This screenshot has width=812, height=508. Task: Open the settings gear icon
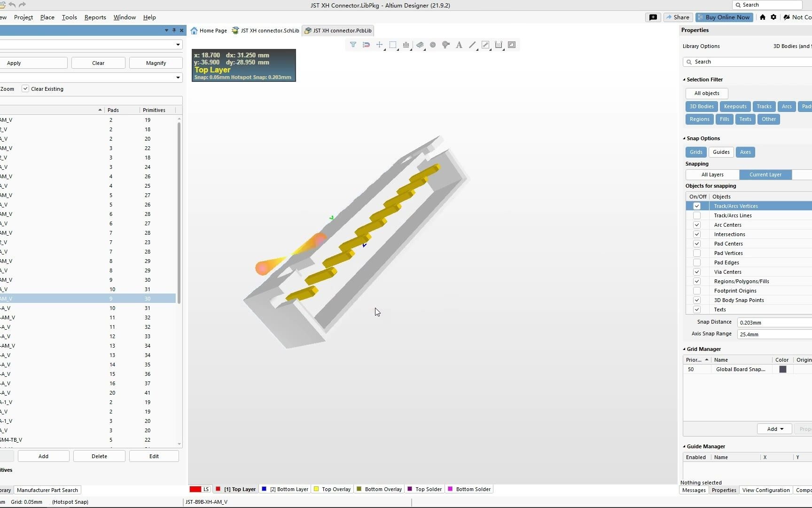[773, 17]
